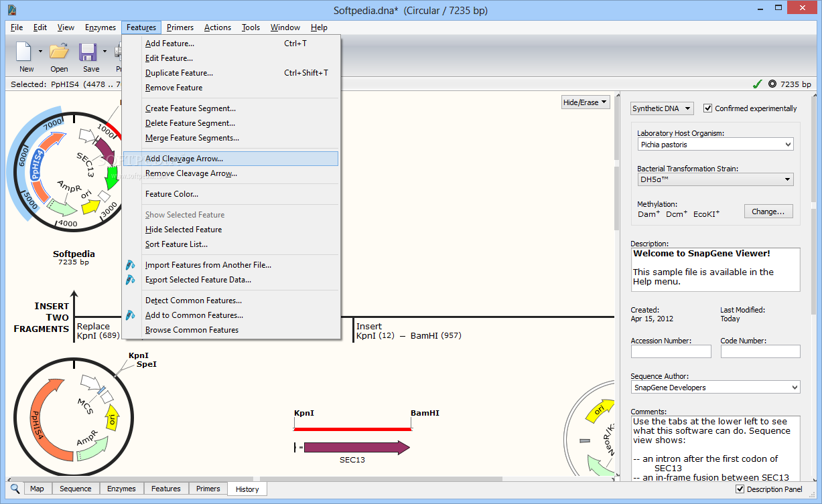Click the BamHI label above red fragment
Image resolution: width=822 pixels, height=504 pixels.
click(x=425, y=414)
